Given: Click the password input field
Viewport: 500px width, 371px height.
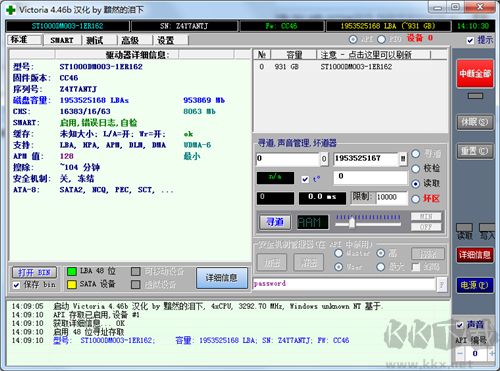Looking at the screenshot, I should point(344,284).
